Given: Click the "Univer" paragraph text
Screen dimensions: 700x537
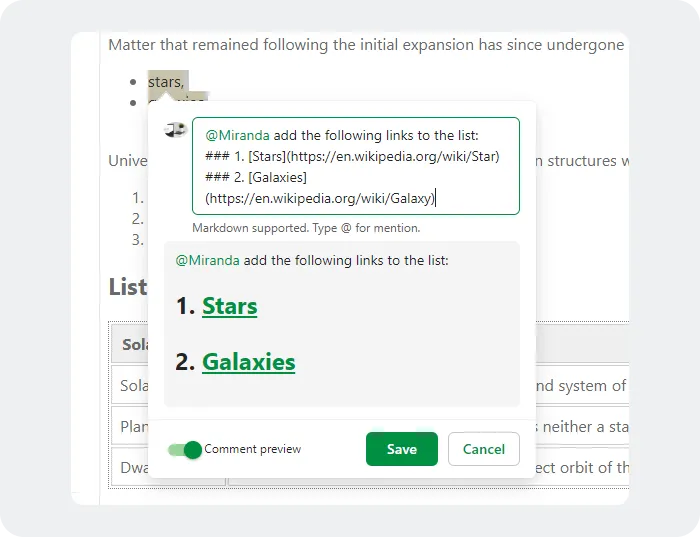Looking at the screenshot, I should 128,161.
